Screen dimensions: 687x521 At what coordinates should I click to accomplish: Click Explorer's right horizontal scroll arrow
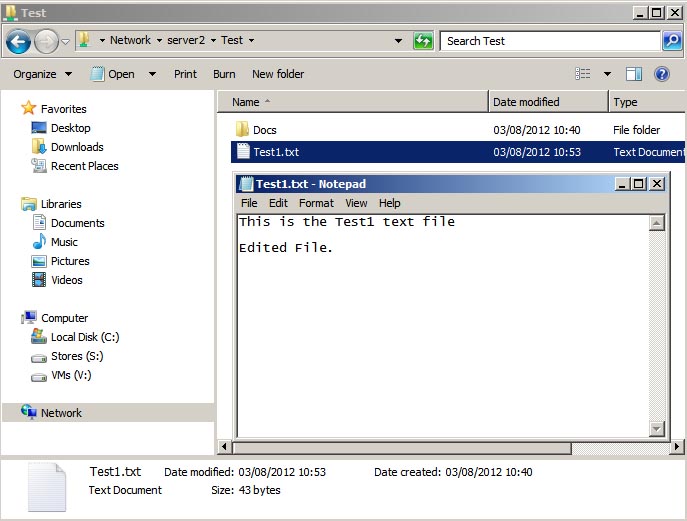click(x=677, y=447)
